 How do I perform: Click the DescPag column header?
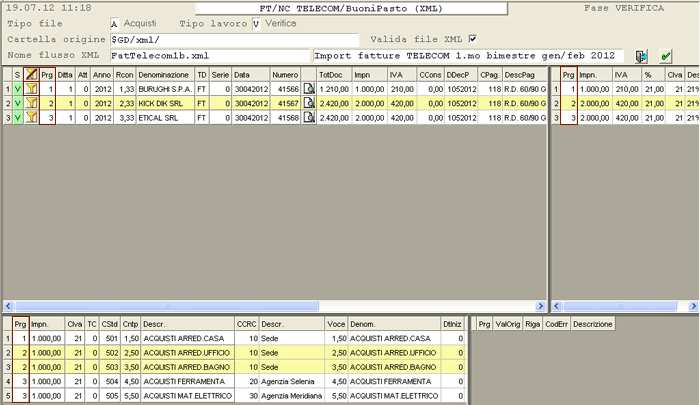[x=525, y=75]
